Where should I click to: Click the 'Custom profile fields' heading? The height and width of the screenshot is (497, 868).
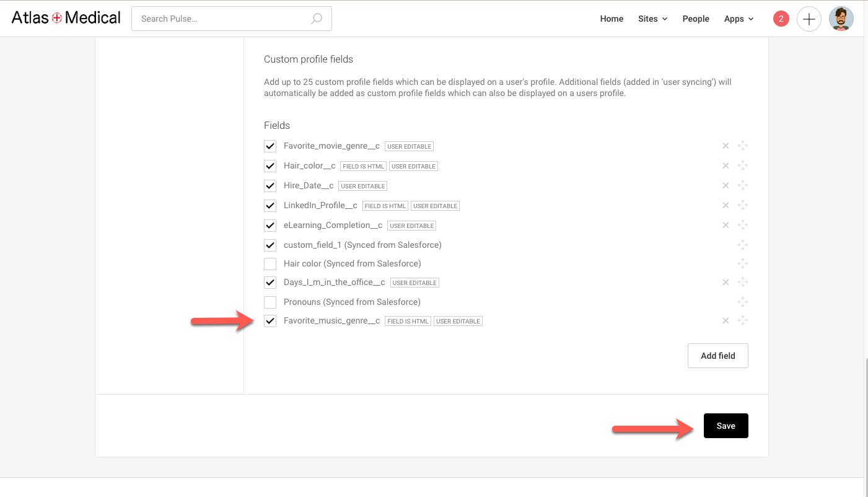pos(309,59)
